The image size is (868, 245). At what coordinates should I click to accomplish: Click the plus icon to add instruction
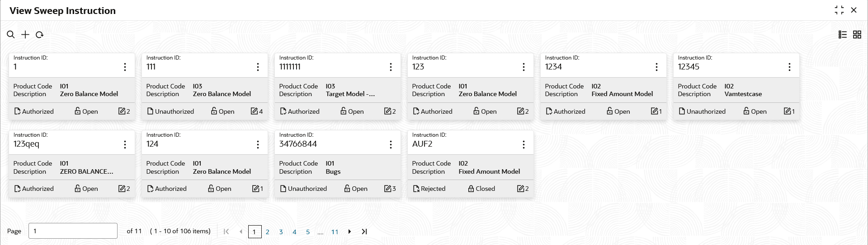[x=25, y=35]
